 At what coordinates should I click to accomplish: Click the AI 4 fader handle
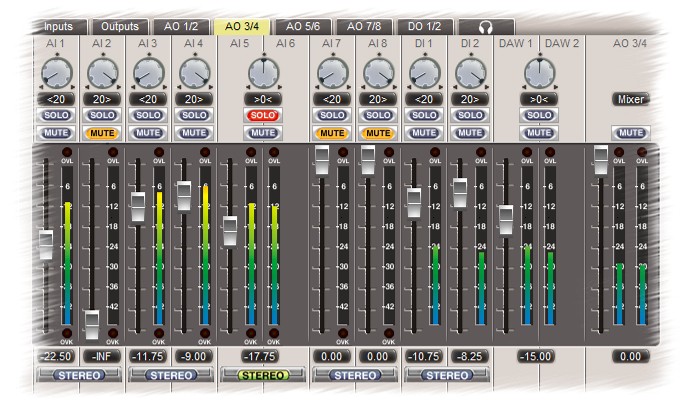[184, 196]
